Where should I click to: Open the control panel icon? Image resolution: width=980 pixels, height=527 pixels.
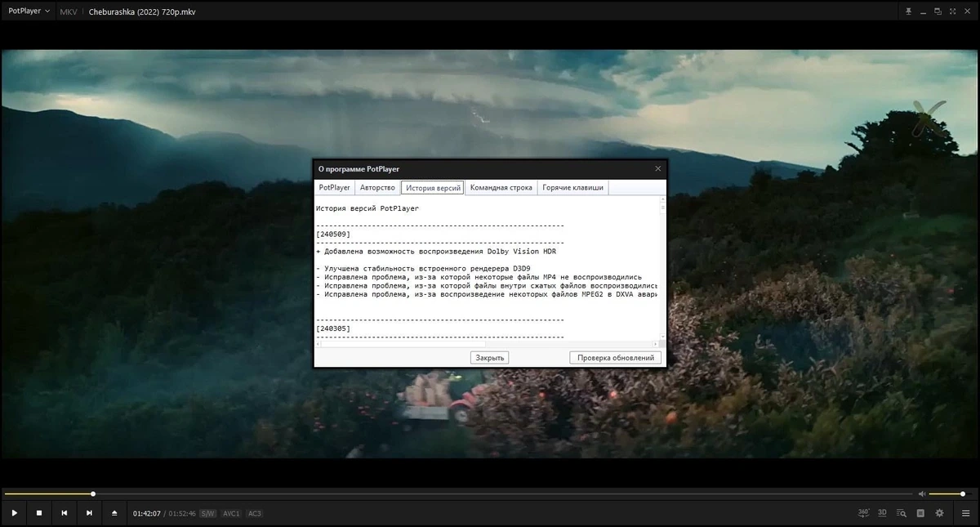[x=920, y=513]
